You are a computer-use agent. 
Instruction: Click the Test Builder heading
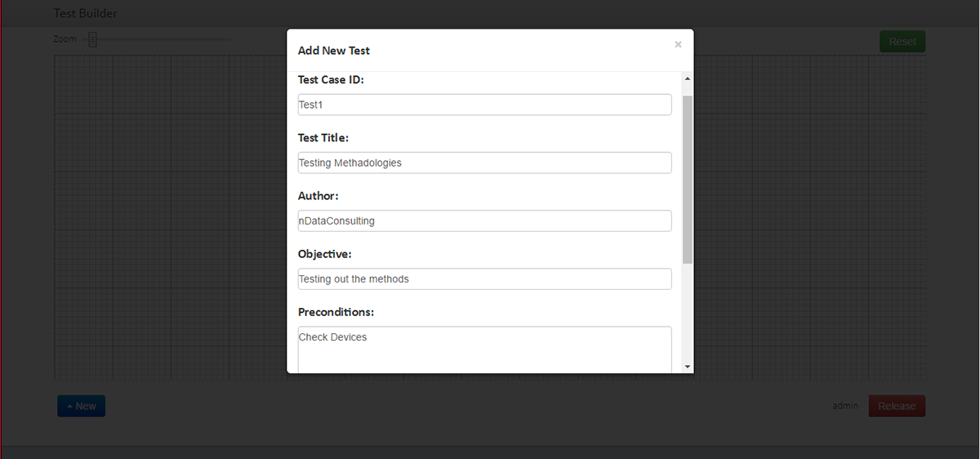tap(86, 13)
